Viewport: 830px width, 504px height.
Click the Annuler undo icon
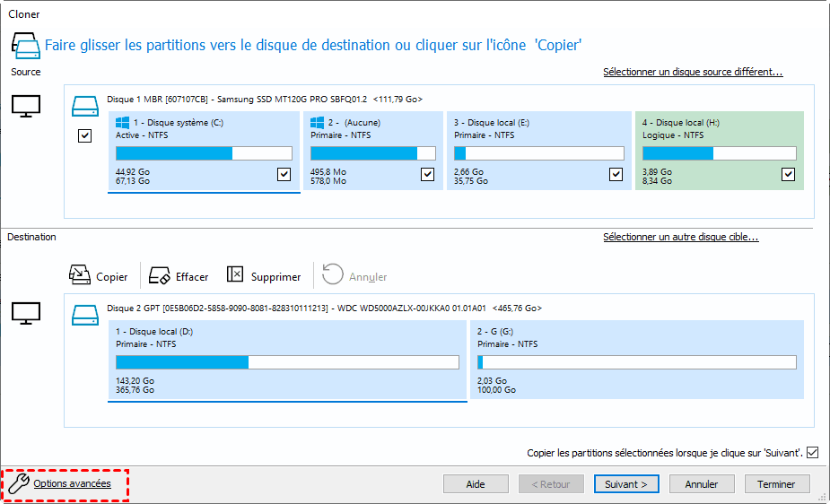pyautogui.click(x=333, y=275)
